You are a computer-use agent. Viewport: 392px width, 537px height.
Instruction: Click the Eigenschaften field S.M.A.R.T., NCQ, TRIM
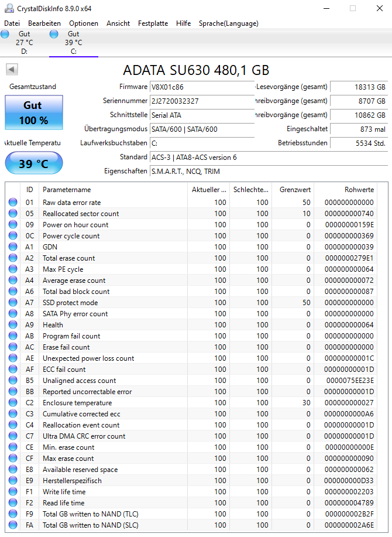(x=269, y=171)
